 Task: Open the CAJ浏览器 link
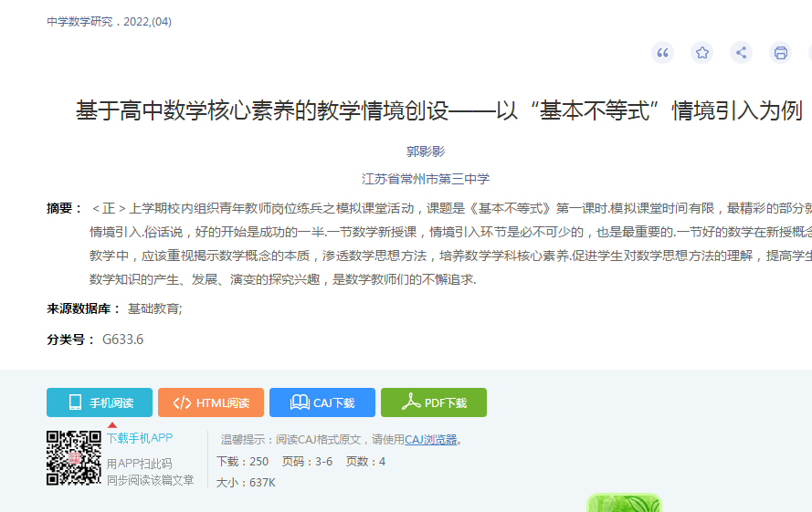point(430,440)
